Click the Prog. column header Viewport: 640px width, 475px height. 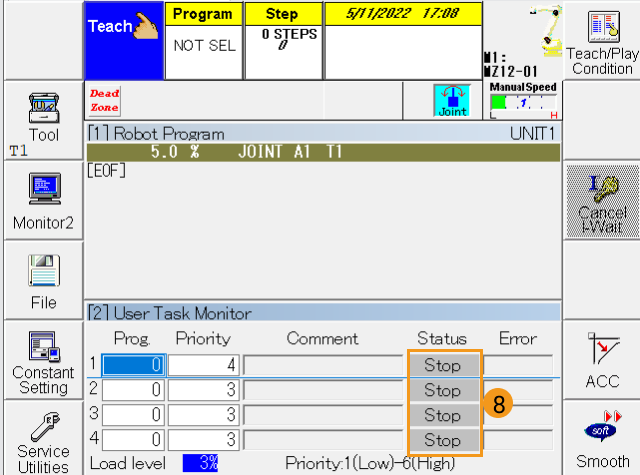(x=132, y=338)
